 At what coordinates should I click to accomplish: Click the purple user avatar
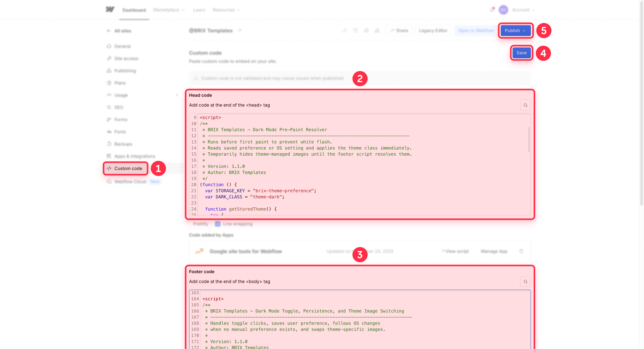[503, 10]
